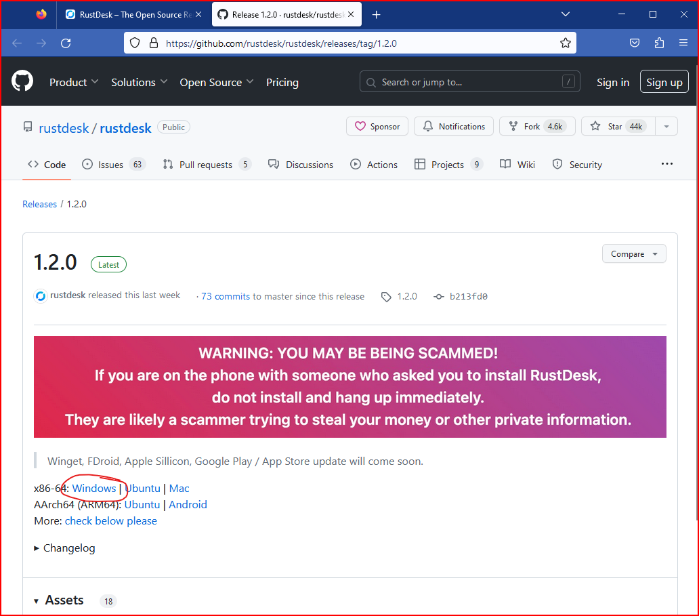Reload the current page
This screenshot has width=699, height=616.
66,43
